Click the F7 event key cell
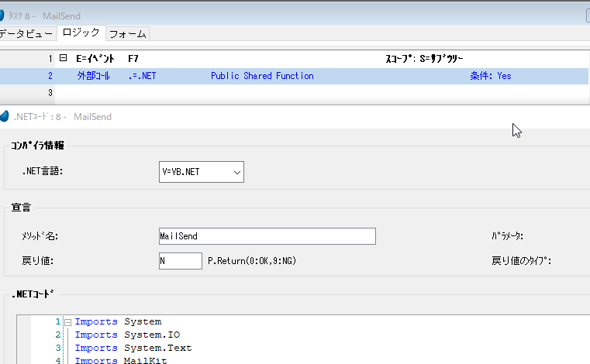This screenshot has height=364, width=590. (133, 59)
